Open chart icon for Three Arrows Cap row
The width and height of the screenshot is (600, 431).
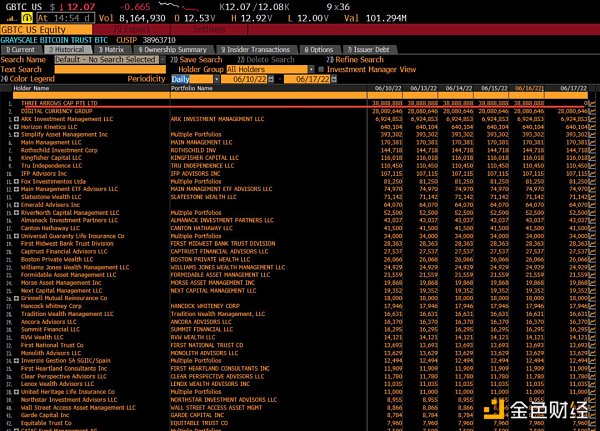[592, 103]
